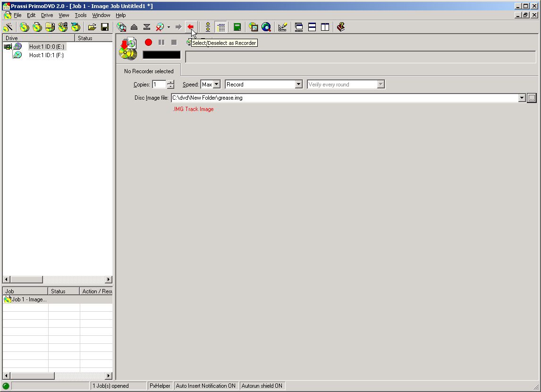Image resolution: width=541 pixels, height=392 pixels.
Task: Click drive list scrollbar right arrow
Action: 109,279
